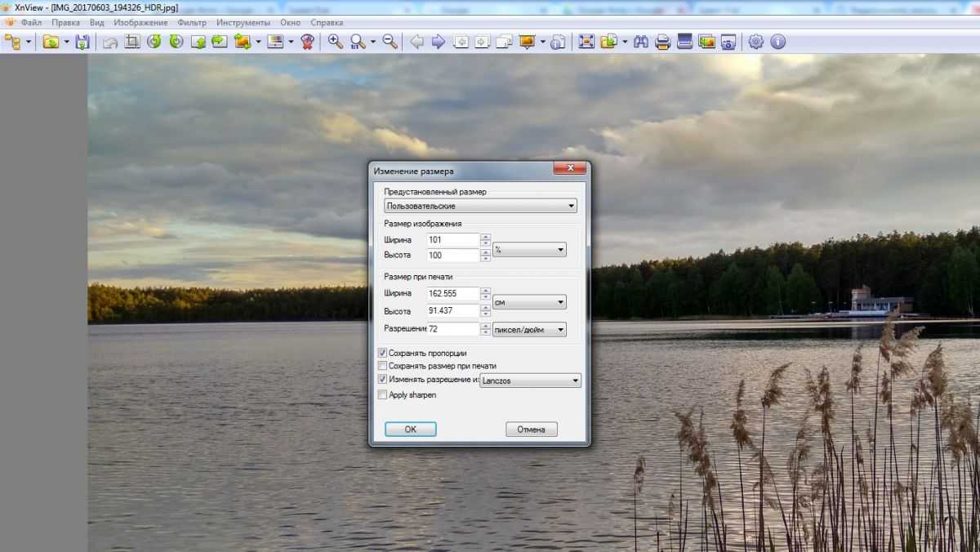980x552 pixels.
Task: Open the 'Фильтр' menu
Action: point(192,23)
